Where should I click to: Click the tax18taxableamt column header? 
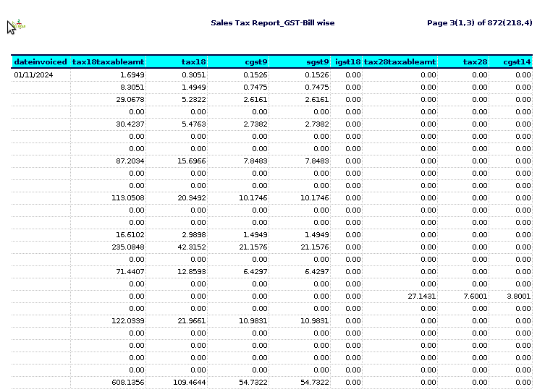108,61
